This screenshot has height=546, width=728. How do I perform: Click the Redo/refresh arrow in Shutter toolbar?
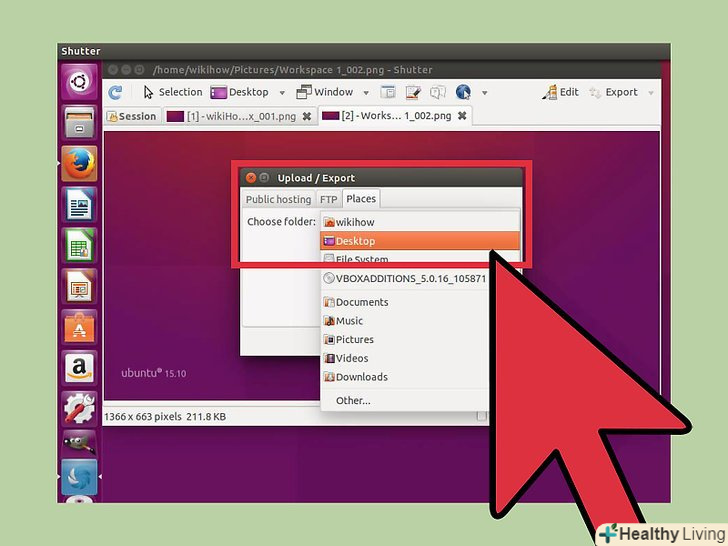pos(115,92)
